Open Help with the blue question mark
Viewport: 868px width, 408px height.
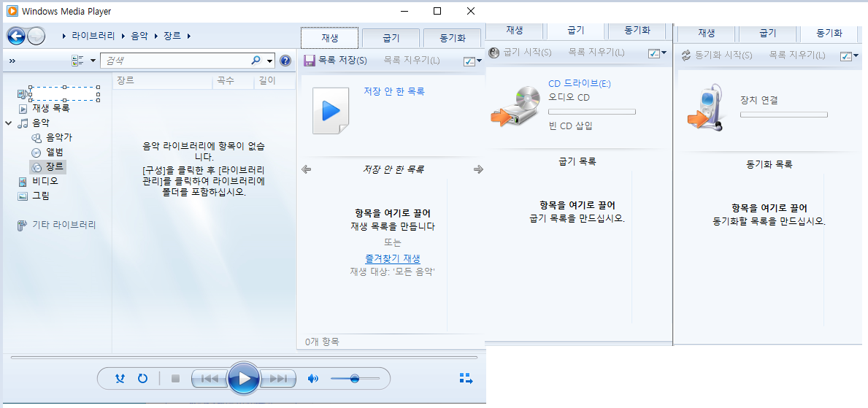[285, 61]
